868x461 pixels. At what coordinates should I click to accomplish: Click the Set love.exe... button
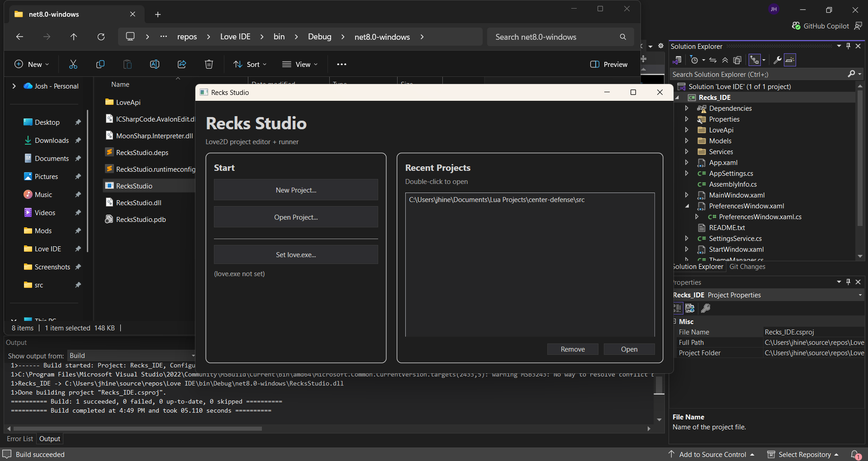(296, 255)
